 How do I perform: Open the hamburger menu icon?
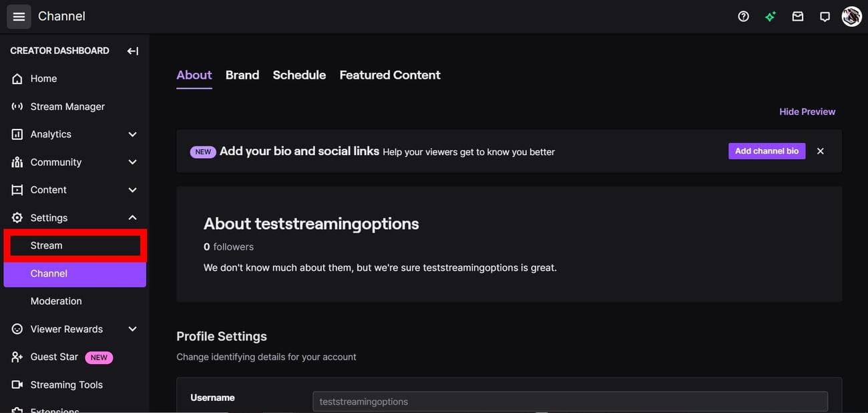click(x=19, y=17)
